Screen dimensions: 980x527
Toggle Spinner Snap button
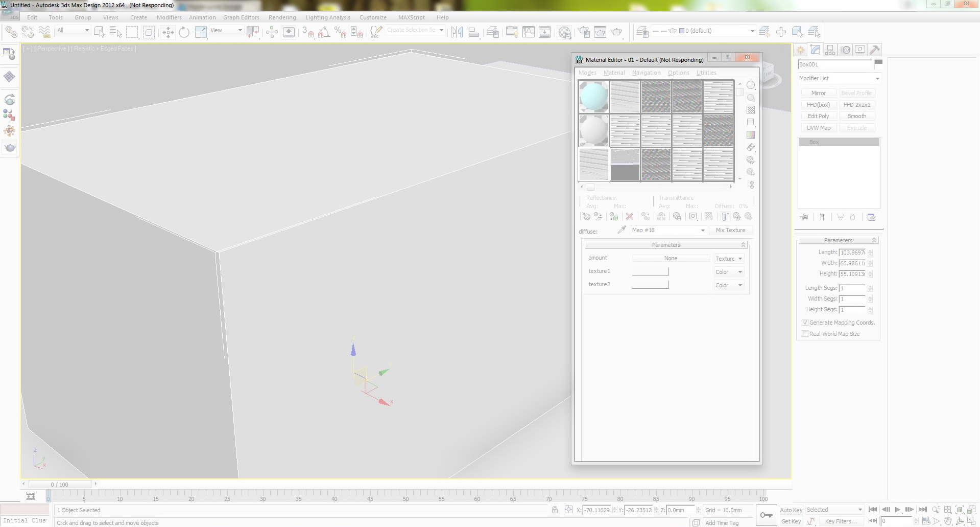click(x=357, y=32)
